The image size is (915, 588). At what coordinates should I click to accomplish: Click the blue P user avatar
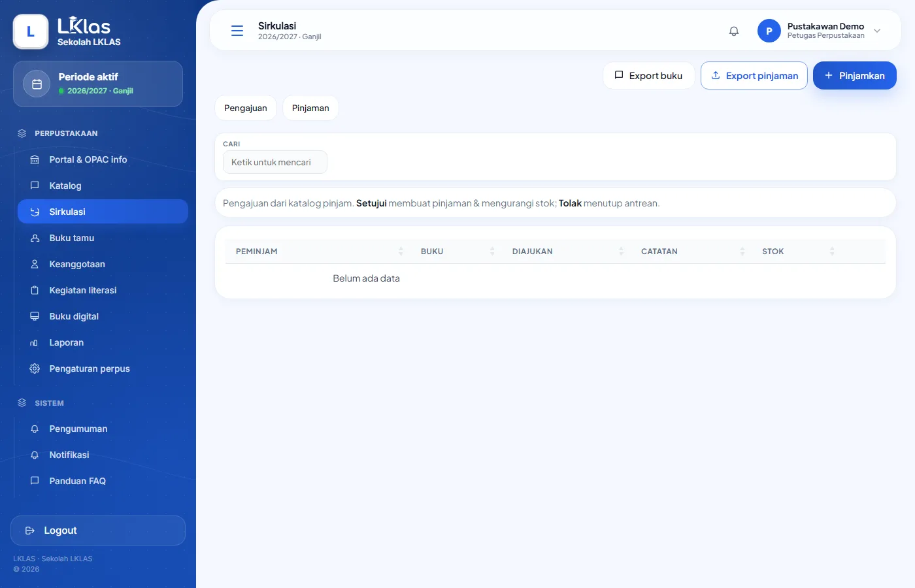coord(769,31)
